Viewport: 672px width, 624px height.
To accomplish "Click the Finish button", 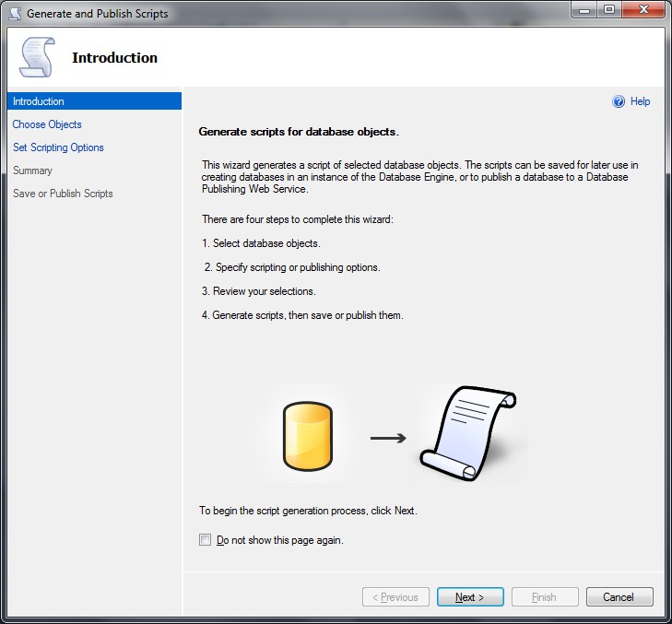I will click(x=545, y=597).
